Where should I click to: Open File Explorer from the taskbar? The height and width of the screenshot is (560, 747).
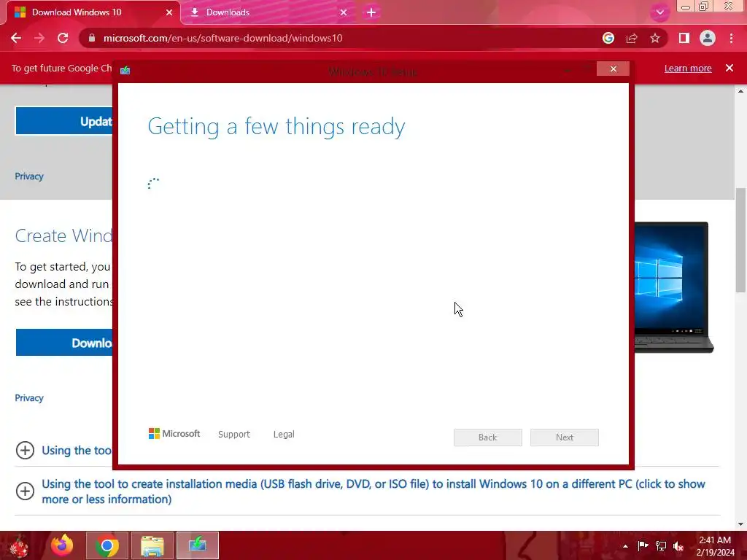[x=152, y=545]
